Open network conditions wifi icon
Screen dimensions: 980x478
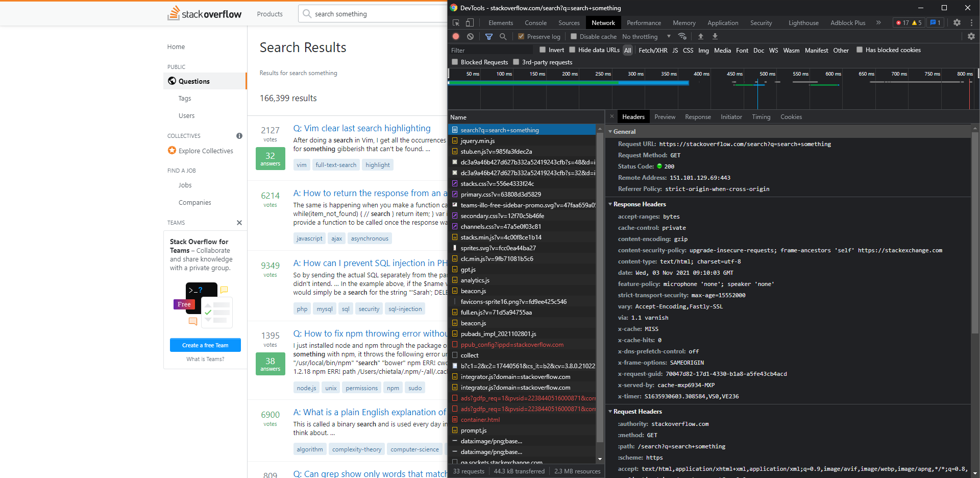pos(682,36)
